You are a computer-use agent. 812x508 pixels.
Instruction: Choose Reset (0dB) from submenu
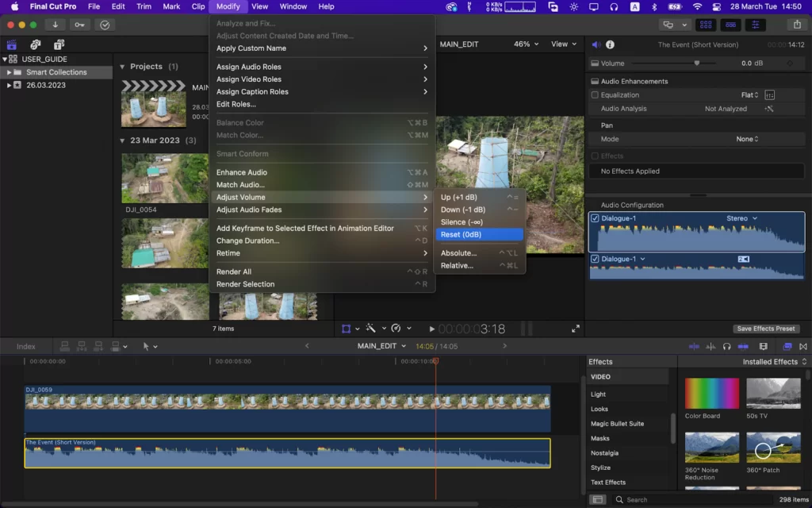point(479,234)
